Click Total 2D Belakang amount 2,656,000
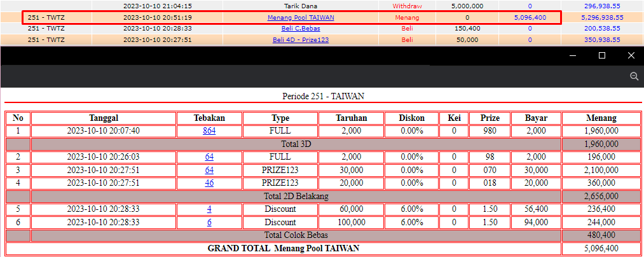 [601, 197]
